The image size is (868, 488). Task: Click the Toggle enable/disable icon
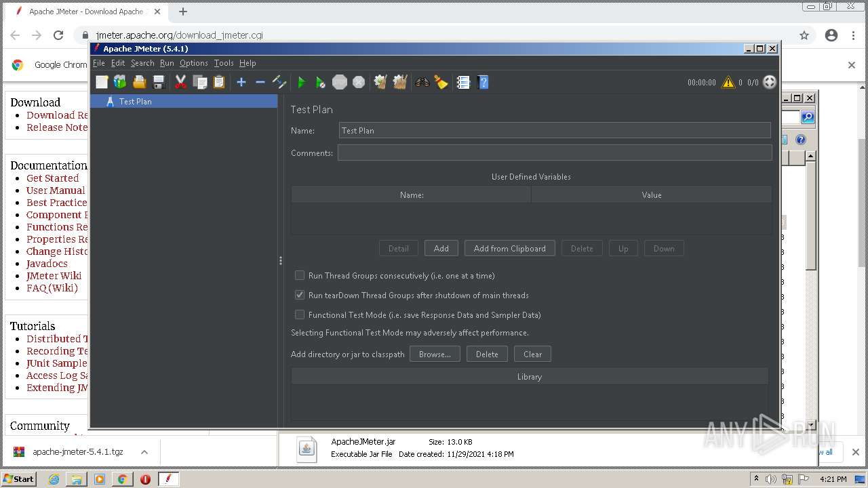[x=279, y=82]
